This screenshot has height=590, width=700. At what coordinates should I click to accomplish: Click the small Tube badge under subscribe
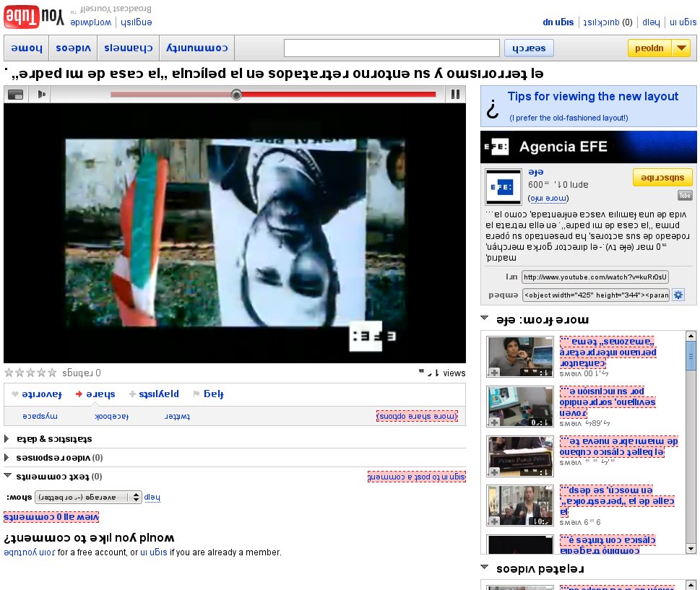pyautogui.click(x=684, y=195)
